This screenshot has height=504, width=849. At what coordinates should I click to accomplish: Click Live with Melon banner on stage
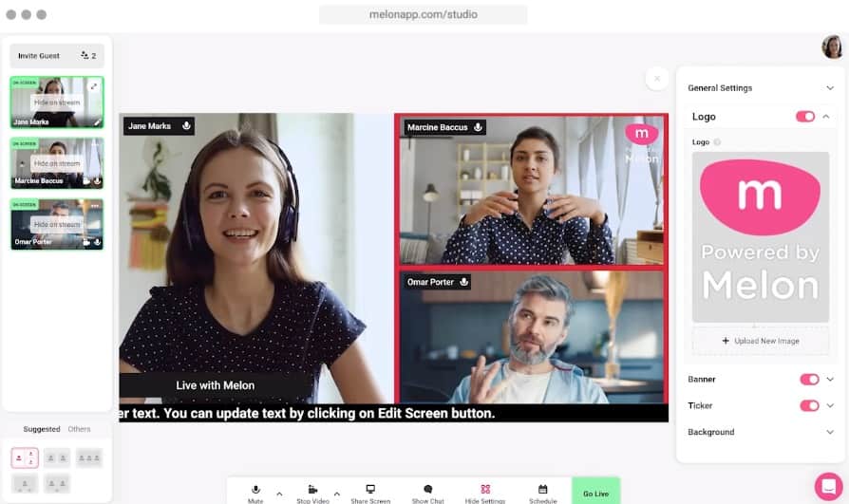(x=215, y=385)
